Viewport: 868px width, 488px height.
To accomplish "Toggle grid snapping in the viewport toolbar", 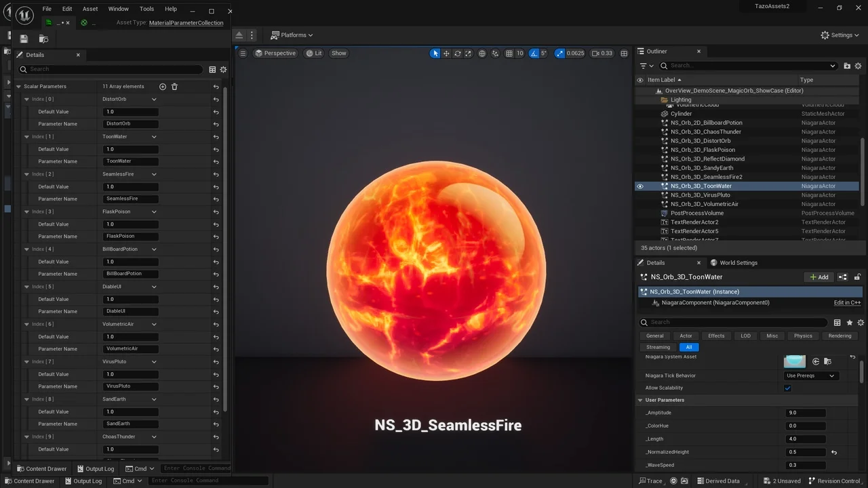I will (x=509, y=54).
